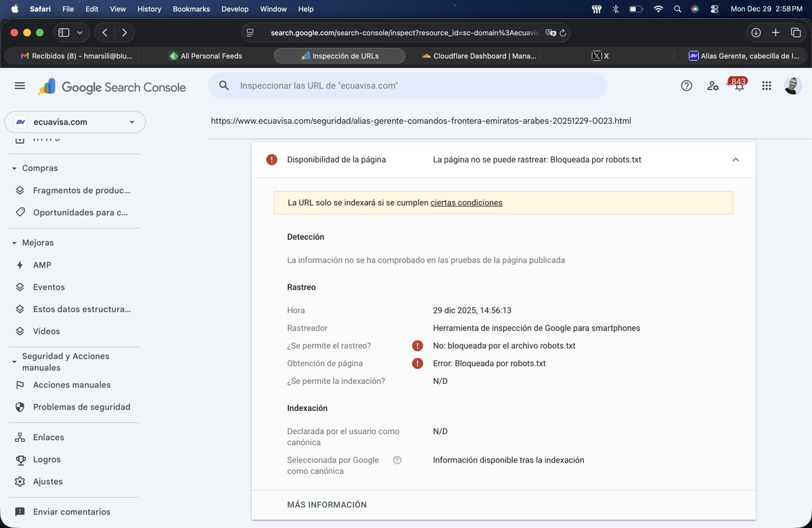Open Control Center in menu bar
Viewport: 812px width, 528px height.
pyautogui.click(x=714, y=9)
